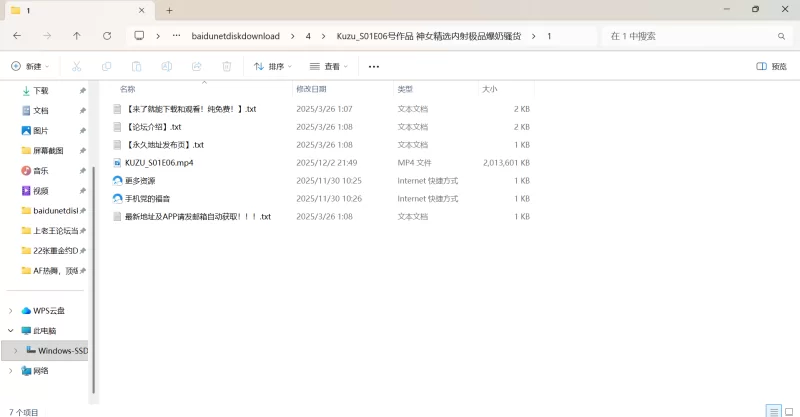Expand the WPS云盘 tree node
Image resolution: width=800 pixels, height=417 pixels.
(11, 310)
